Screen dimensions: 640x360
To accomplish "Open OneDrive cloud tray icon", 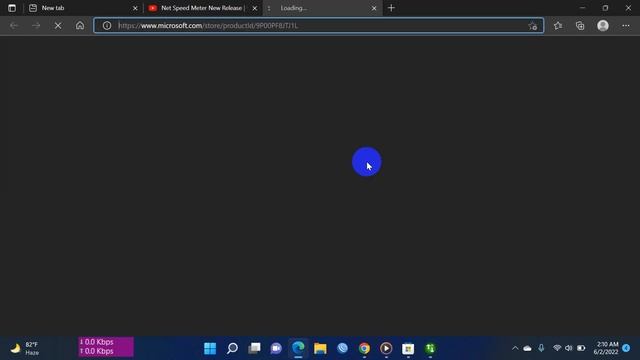I will tap(527, 348).
